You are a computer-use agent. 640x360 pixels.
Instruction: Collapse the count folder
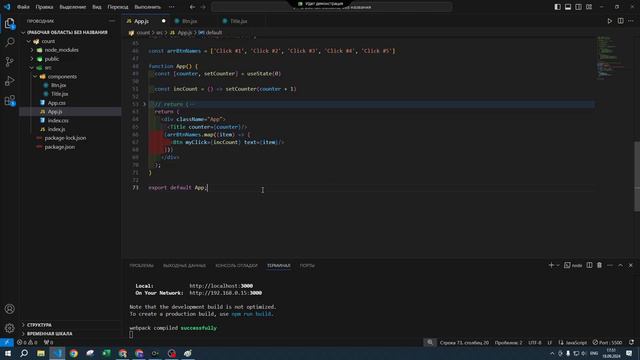pos(29,41)
